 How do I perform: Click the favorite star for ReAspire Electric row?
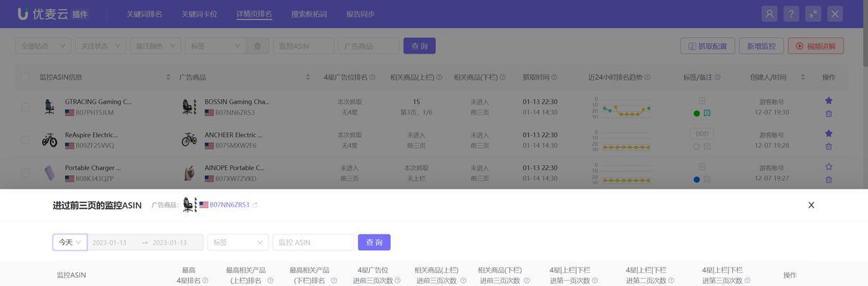coord(829,134)
